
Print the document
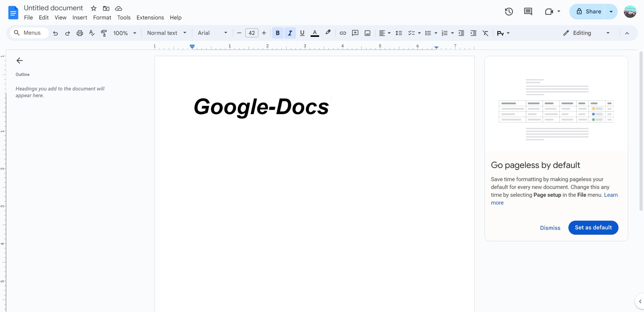click(x=80, y=33)
